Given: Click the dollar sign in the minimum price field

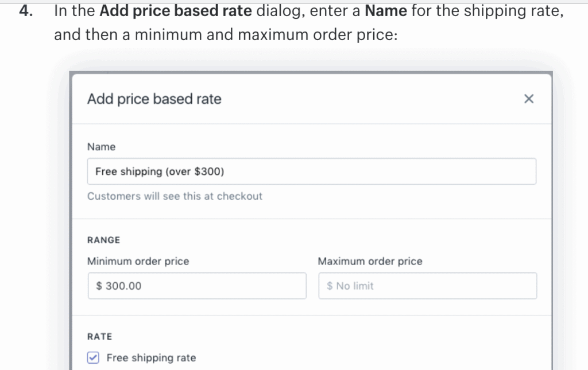Looking at the screenshot, I should 99,286.
